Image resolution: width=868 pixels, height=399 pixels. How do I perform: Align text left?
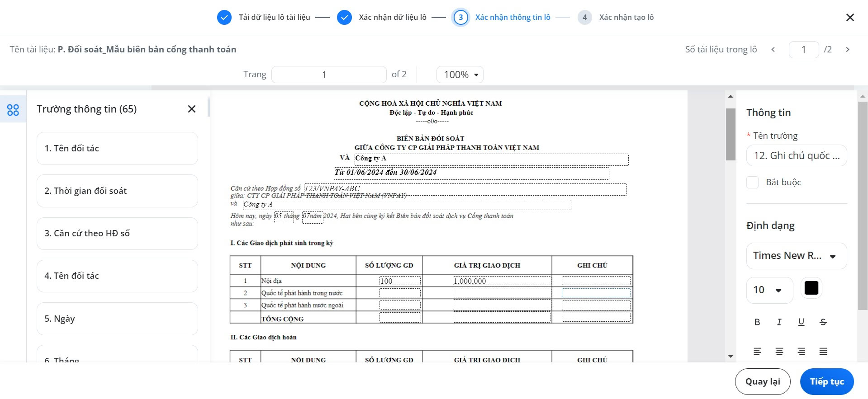757,351
